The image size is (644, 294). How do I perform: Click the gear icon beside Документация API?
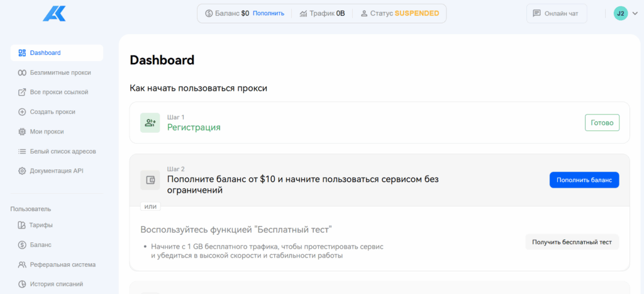coord(22,171)
